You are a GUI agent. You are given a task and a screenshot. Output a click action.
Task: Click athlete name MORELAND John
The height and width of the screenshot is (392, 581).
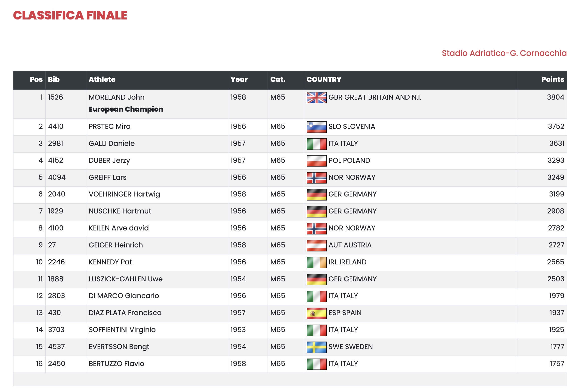[117, 97]
